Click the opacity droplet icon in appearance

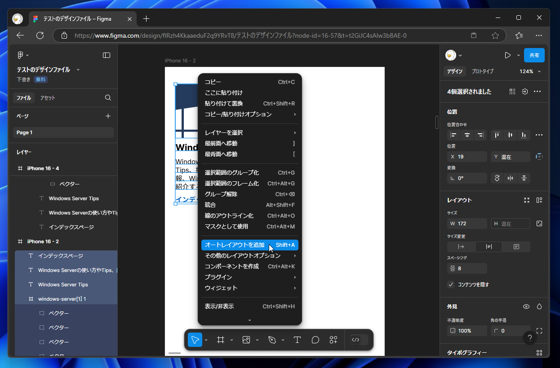click(x=539, y=307)
